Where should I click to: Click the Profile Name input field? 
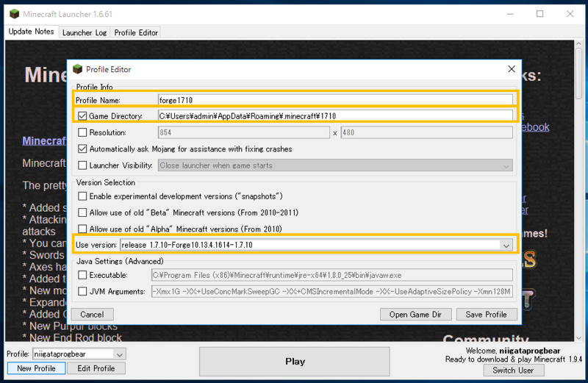[x=334, y=100]
